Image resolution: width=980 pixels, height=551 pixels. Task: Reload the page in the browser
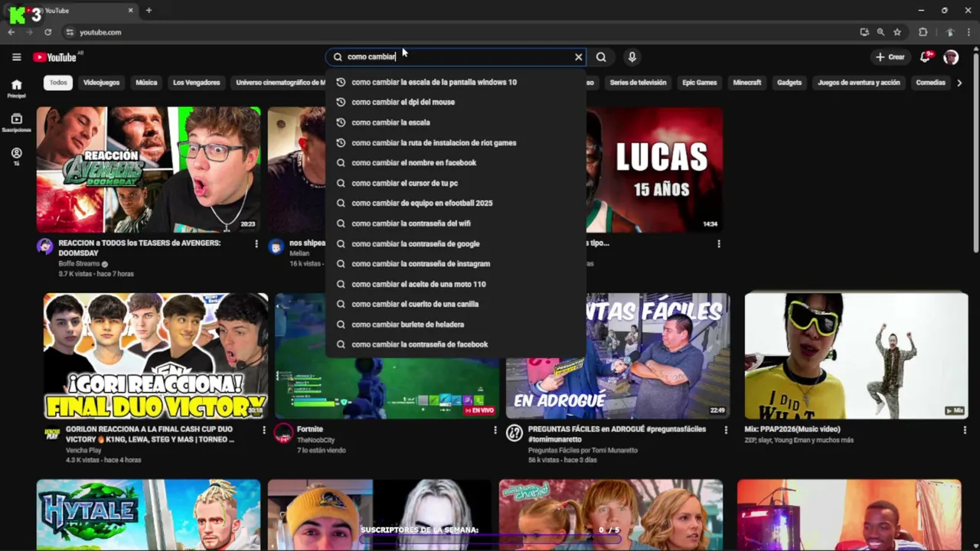[x=47, y=32]
